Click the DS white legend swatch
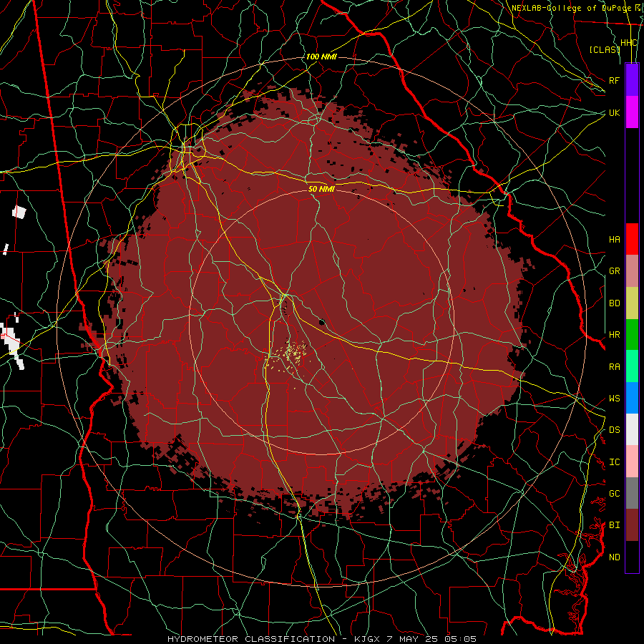The width and height of the screenshot is (644, 644). coord(632,429)
